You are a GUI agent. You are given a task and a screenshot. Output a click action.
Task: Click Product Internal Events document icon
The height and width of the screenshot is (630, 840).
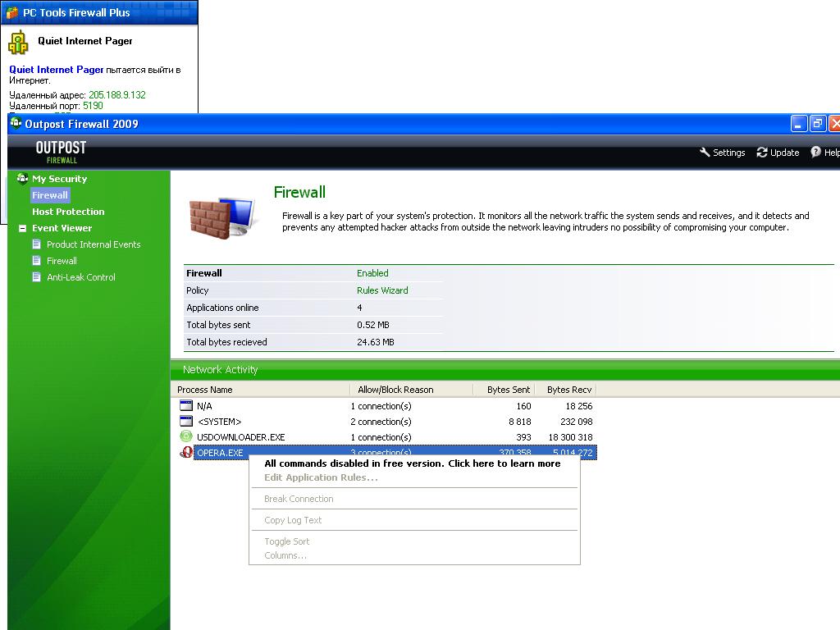tap(36, 244)
